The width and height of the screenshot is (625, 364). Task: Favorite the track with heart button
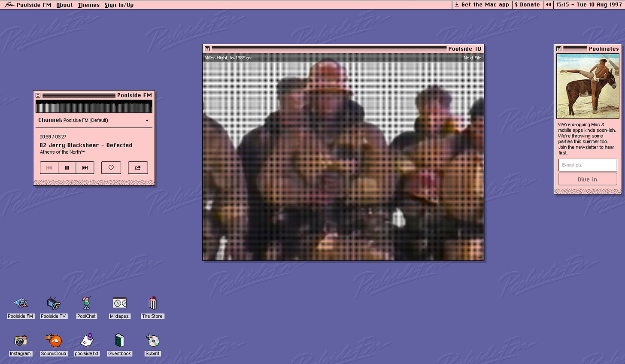(x=111, y=168)
